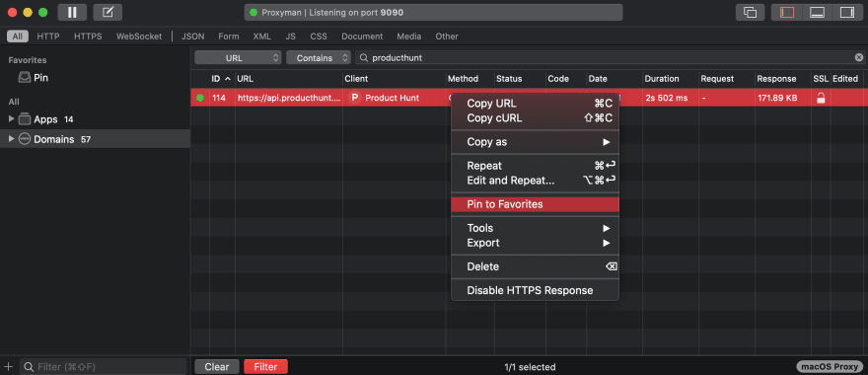
Task: Click the red Filter button
Action: [265, 367]
